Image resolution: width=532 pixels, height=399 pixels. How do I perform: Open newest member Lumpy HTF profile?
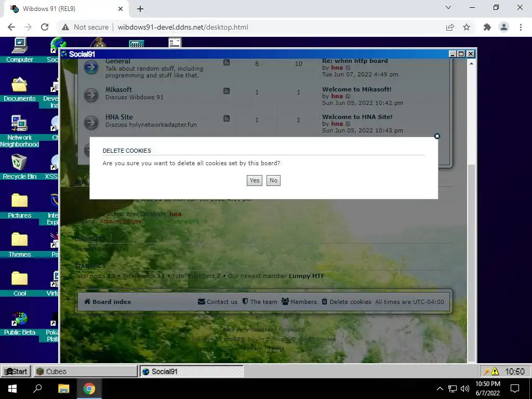pyautogui.click(x=307, y=276)
